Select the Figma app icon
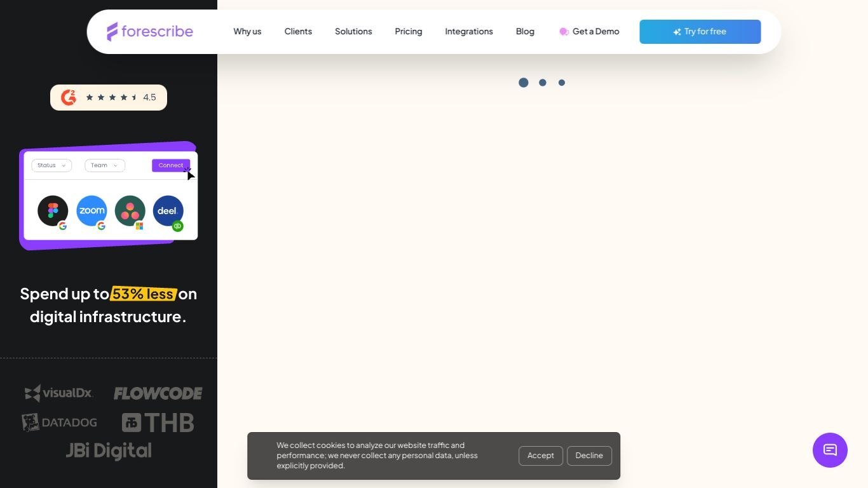This screenshot has height=488, width=868. [x=53, y=211]
